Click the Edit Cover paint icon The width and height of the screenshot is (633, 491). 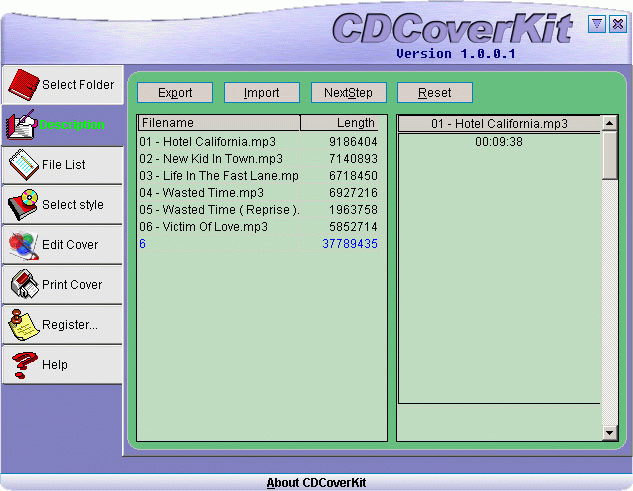pyautogui.click(x=24, y=245)
